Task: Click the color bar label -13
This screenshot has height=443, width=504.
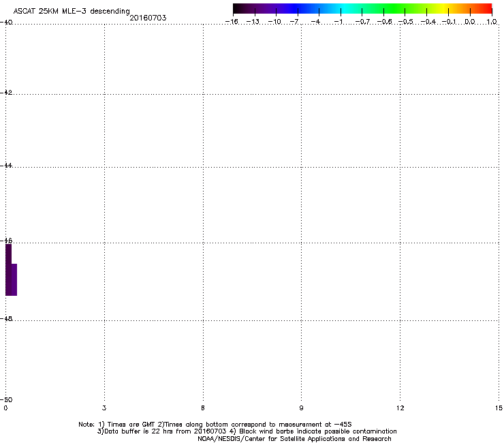Action: coord(253,22)
